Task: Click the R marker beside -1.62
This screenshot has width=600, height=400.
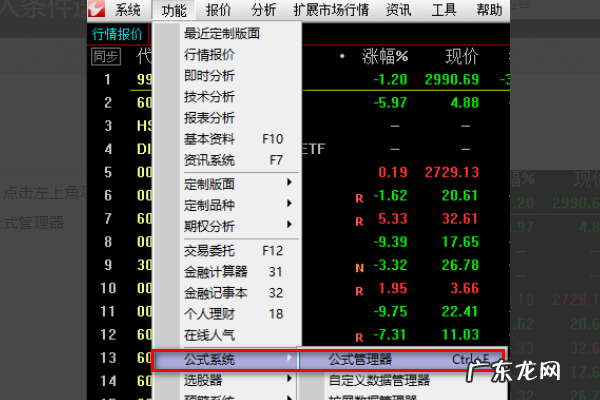Action: 359,198
